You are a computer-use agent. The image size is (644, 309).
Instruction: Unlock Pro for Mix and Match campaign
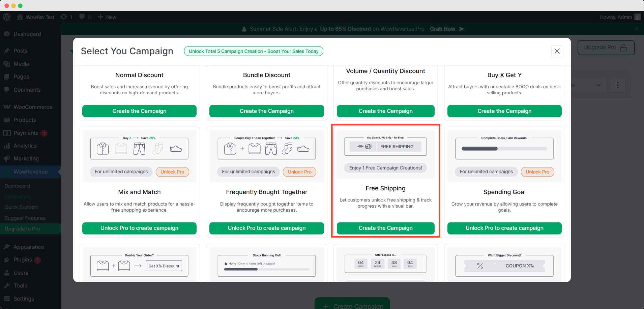139,228
